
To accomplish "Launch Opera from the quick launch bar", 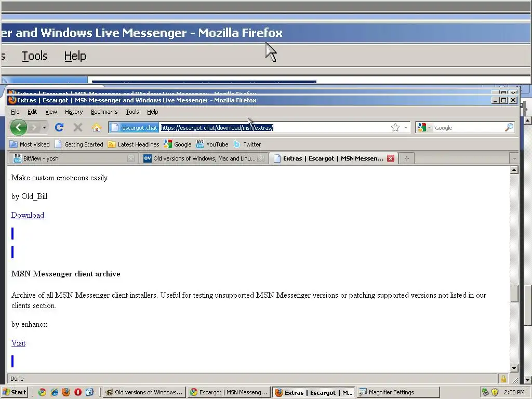I will (x=78, y=392).
